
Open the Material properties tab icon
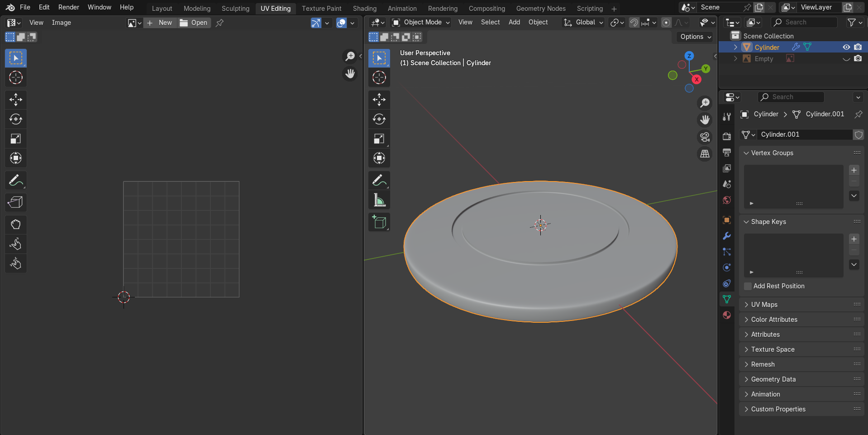click(727, 315)
